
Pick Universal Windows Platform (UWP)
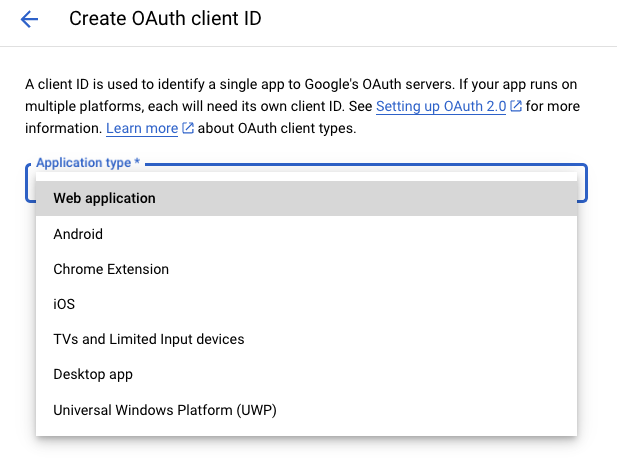click(306, 410)
